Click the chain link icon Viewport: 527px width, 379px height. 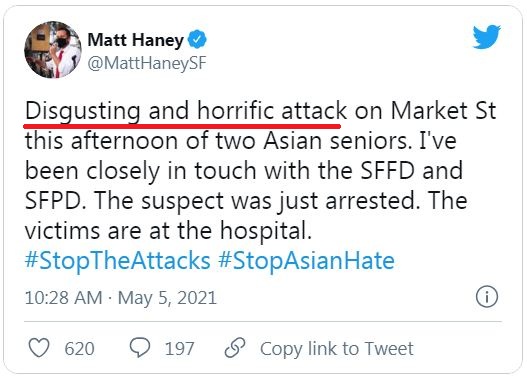point(235,348)
